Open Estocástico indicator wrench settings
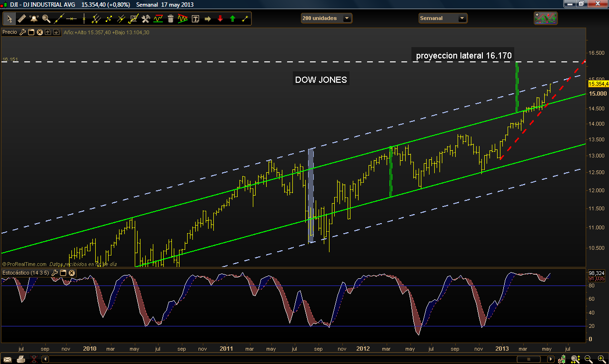This screenshot has width=609, height=364. click(x=54, y=273)
